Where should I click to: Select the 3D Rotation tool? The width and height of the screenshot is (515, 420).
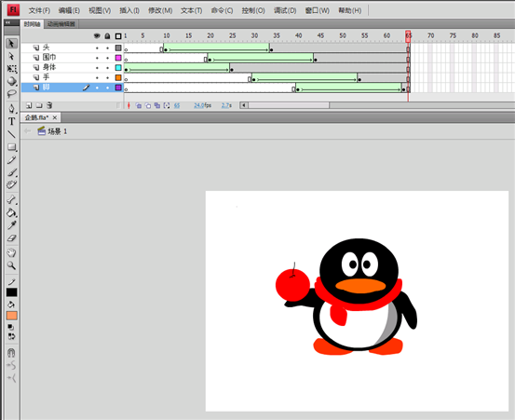click(11, 81)
